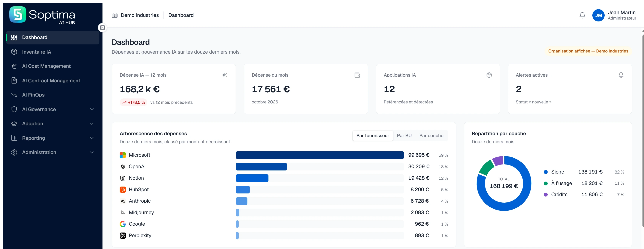Go to AI Cost Management
Viewport: 644px width, 249px height.
(x=53, y=66)
